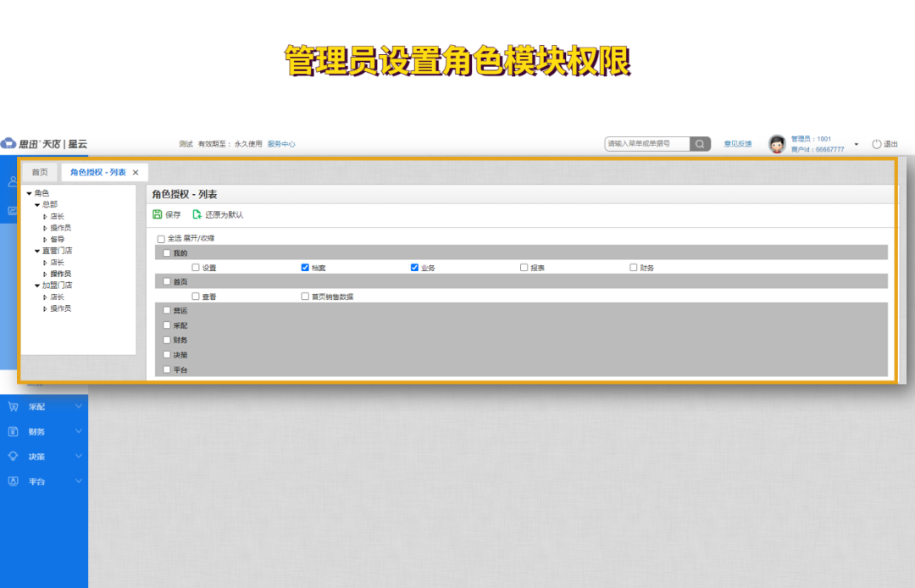Open the 服务中心 link
Viewport: 915px width, 588px height.
click(x=280, y=144)
